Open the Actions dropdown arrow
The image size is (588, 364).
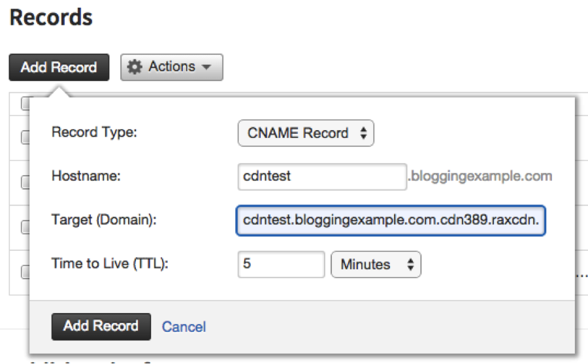pos(206,67)
